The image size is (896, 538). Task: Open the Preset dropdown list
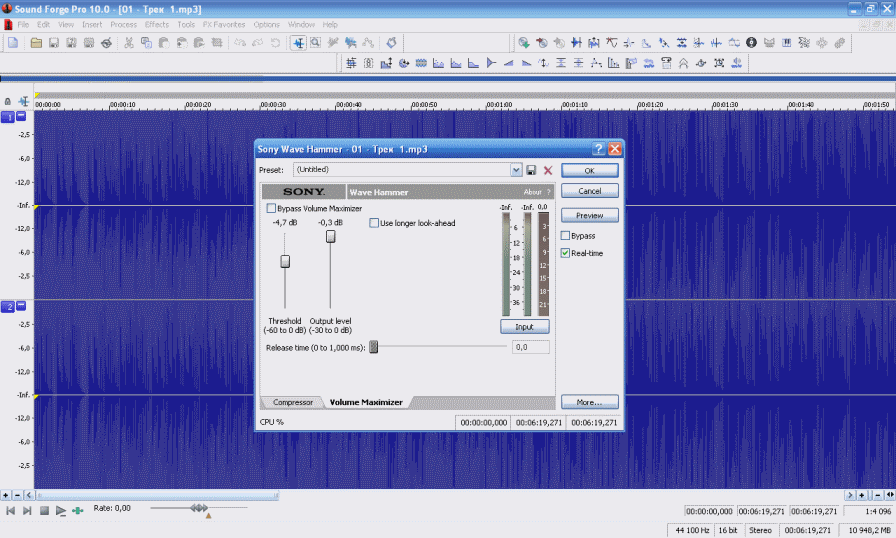click(516, 170)
